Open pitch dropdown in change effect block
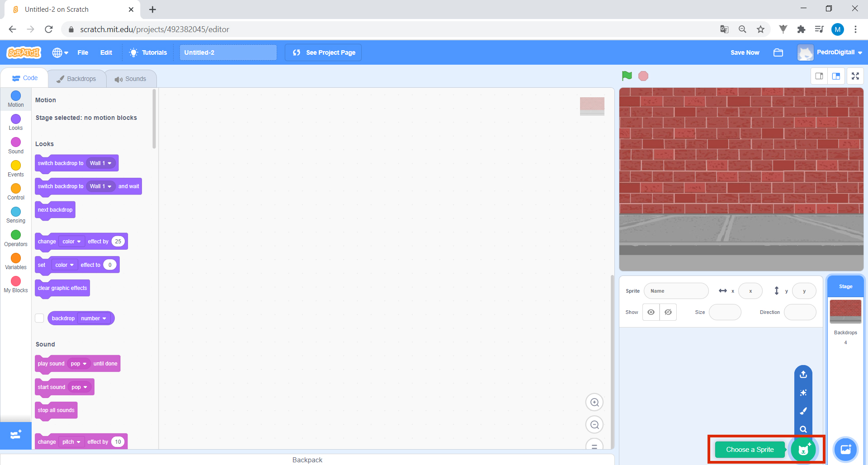868x465 pixels. tap(71, 442)
